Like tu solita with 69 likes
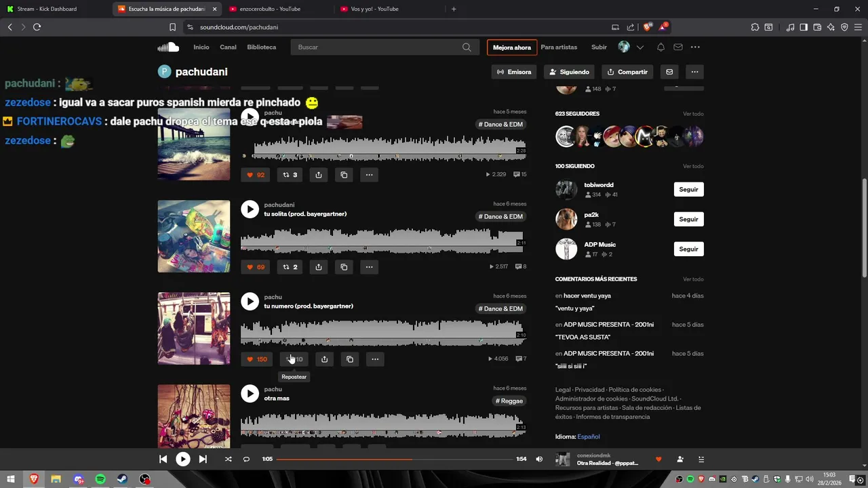The height and width of the screenshot is (488, 868). (x=256, y=267)
